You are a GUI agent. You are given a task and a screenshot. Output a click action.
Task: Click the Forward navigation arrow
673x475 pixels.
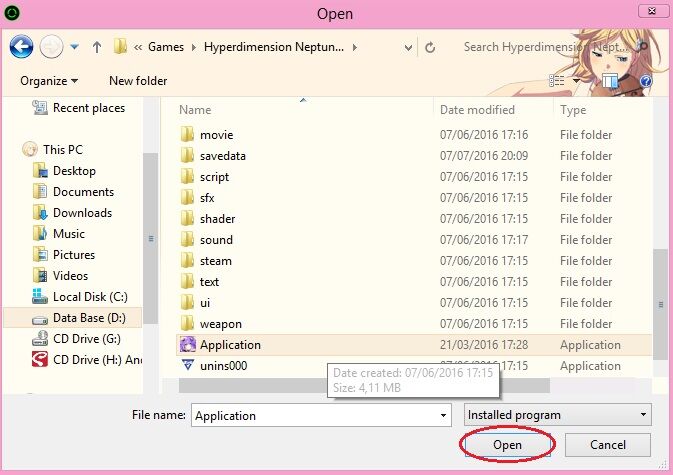52,47
